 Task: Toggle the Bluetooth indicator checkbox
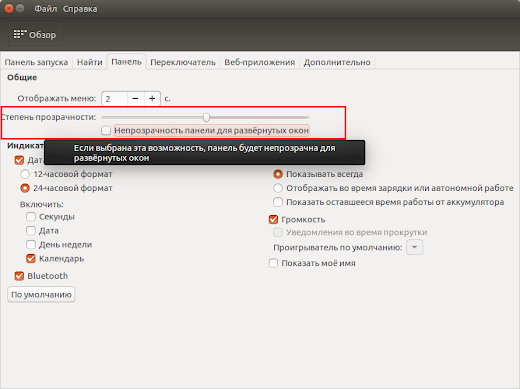pyautogui.click(x=19, y=276)
